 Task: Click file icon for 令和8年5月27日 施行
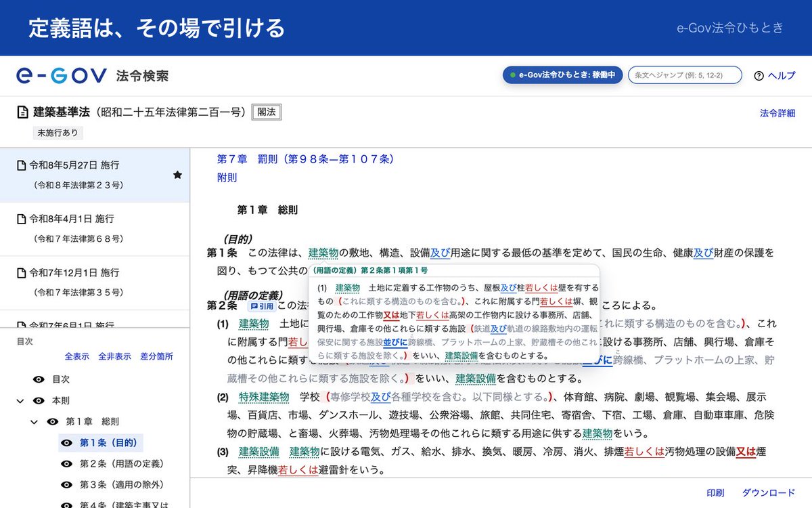coord(21,165)
